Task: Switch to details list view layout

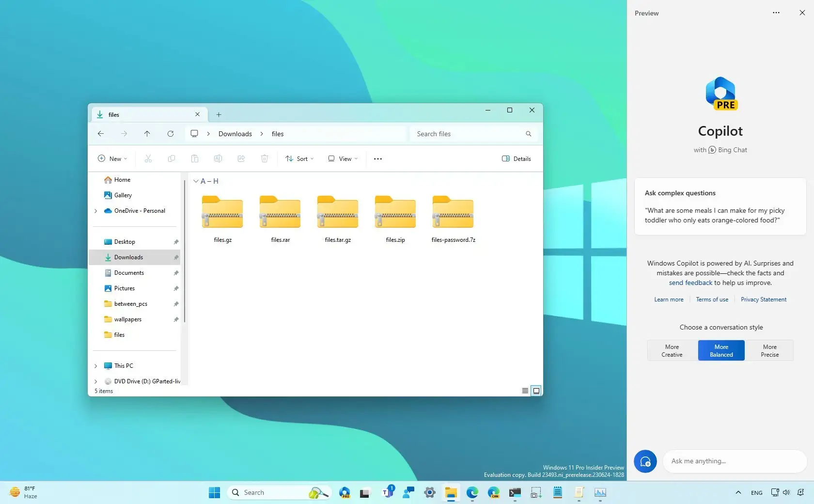Action: coord(525,391)
